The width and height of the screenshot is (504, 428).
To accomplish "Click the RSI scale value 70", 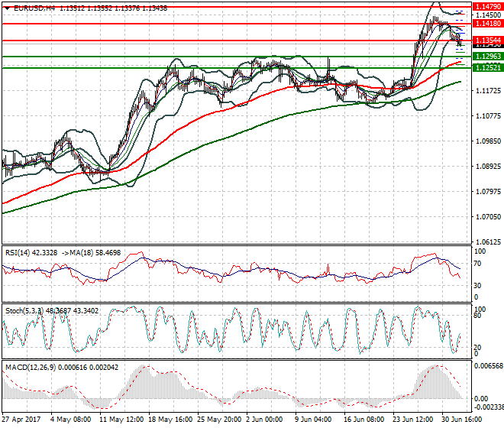I will point(477,264).
